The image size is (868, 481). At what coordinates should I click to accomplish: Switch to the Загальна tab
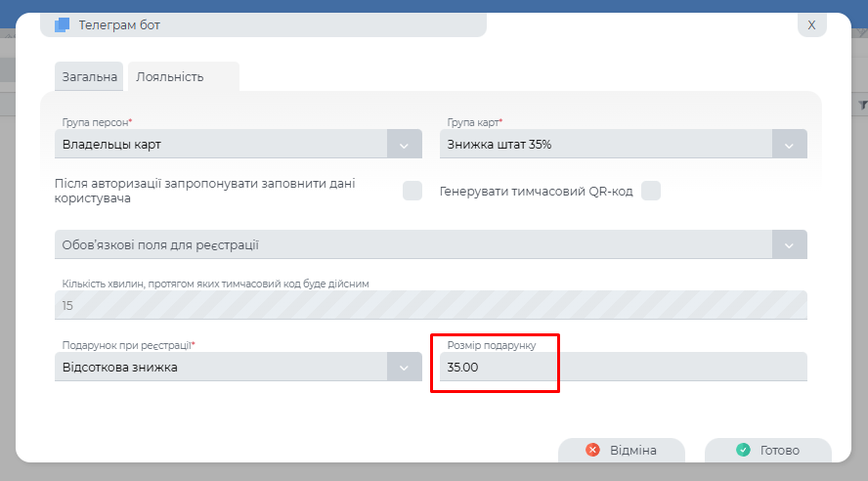coord(90,76)
